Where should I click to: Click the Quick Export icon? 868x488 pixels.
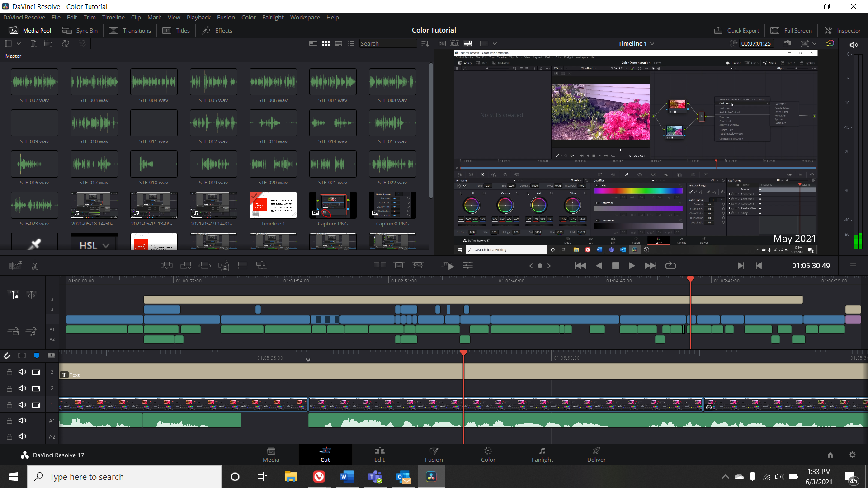[718, 30]
